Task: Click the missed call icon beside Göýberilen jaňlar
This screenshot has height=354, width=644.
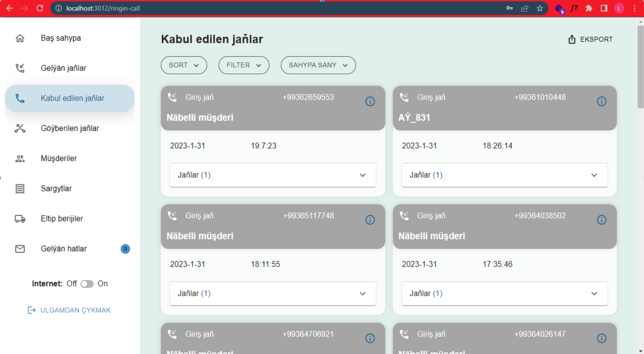Action: 20,128
